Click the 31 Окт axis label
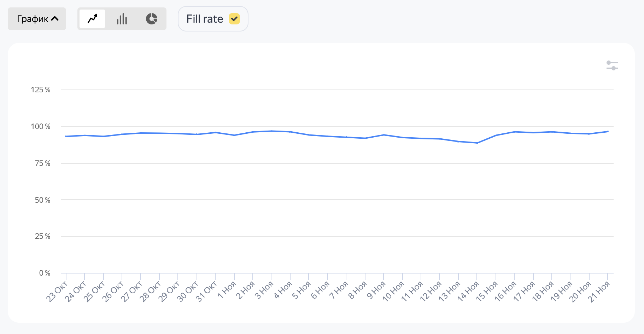 [206, 292]
